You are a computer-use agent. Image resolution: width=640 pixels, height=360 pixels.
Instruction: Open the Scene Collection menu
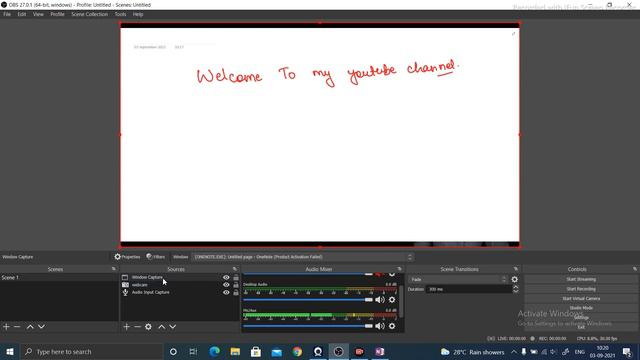pyautogui.click(x=89, y=14)
